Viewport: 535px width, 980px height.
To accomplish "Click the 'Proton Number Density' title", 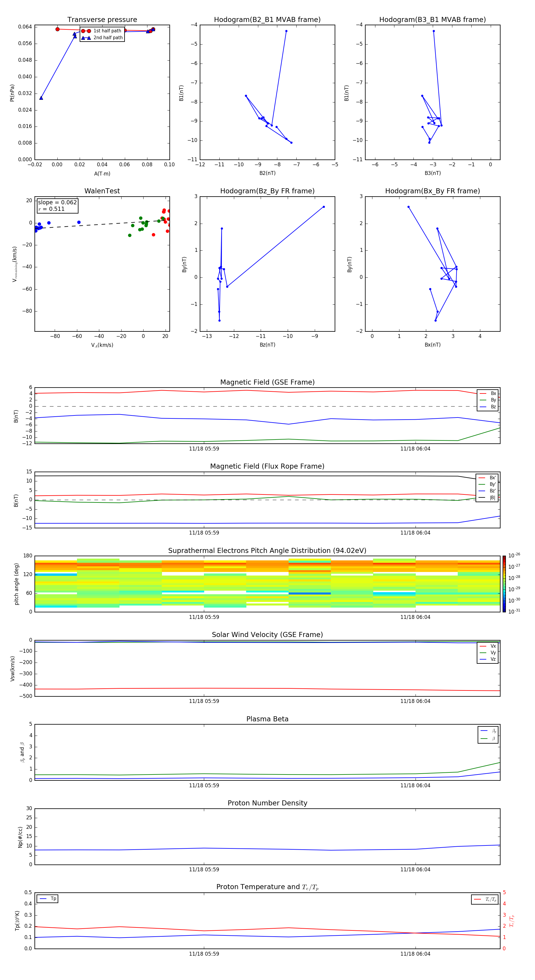I will pyautogui.click(x=267, y=803).
